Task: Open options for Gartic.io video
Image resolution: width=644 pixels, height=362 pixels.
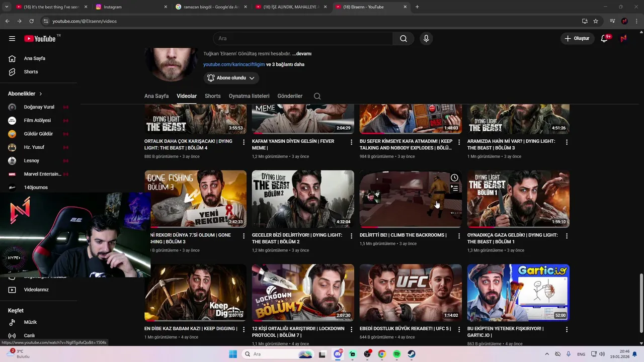Action: tap(567, 329)
